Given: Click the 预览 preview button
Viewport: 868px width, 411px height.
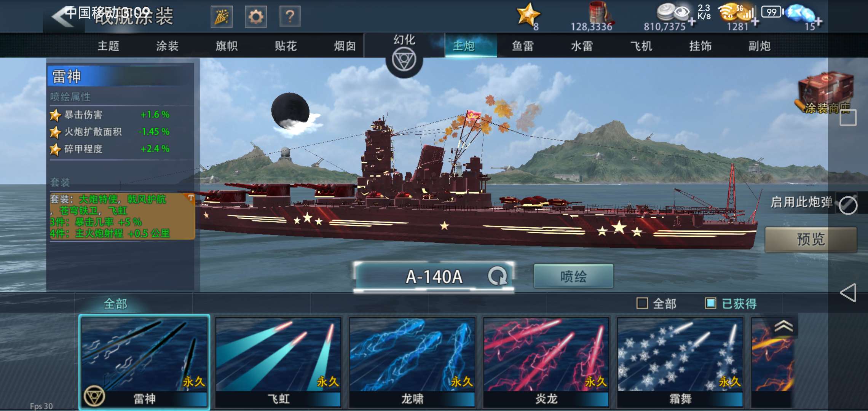Looking at the screenshot, I should [811, 239].
